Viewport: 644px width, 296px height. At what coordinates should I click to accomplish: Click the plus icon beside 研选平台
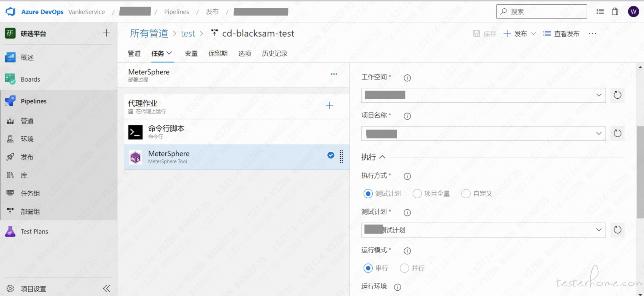(106, 33)
